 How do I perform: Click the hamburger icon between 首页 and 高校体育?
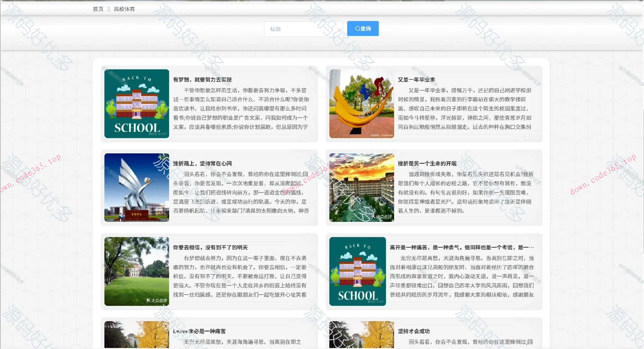coord(108,9)
